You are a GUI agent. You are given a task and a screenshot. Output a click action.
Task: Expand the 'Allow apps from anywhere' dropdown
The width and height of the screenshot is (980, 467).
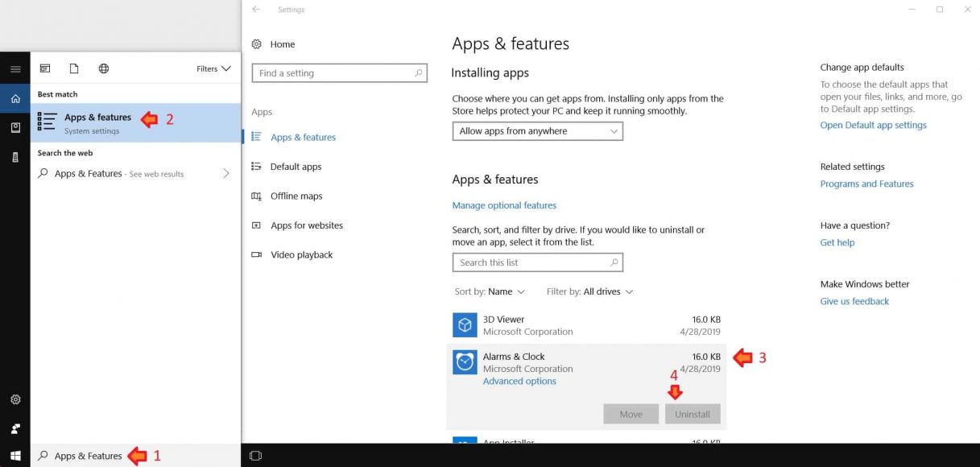537,130
